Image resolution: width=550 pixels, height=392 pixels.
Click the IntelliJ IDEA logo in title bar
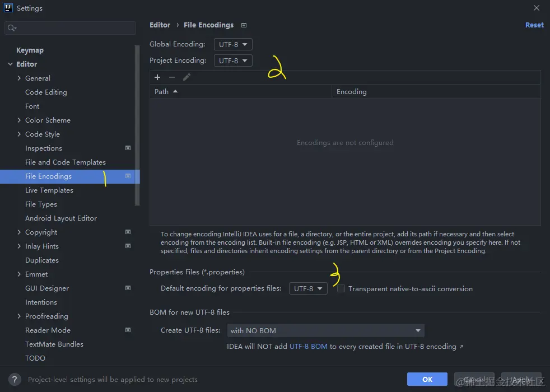click(x=8, y=8)
